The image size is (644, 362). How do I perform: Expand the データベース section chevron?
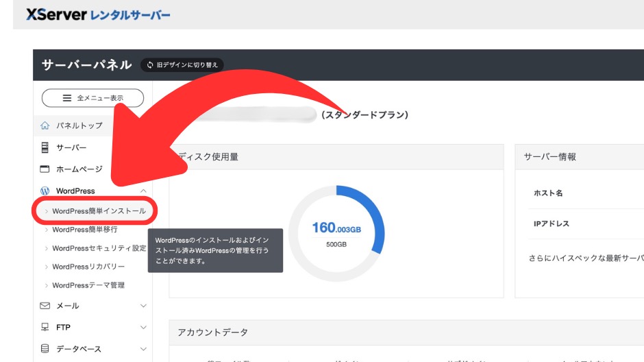click(x=143, y=349)
